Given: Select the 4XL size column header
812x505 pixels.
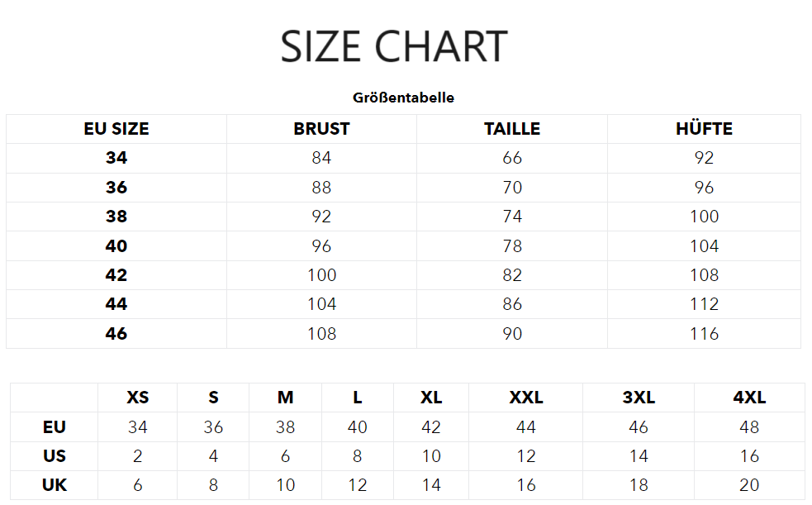Looking at the screenshot, I should 749,398.
